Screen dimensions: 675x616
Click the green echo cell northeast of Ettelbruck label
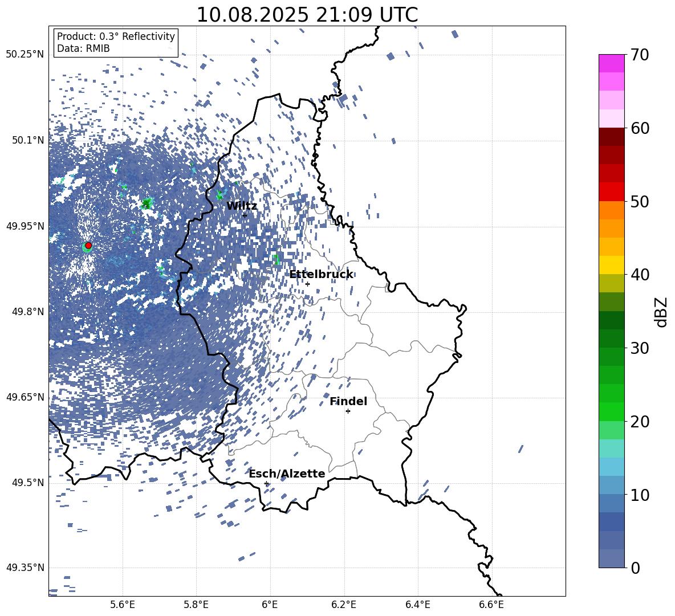click(276, 259)
